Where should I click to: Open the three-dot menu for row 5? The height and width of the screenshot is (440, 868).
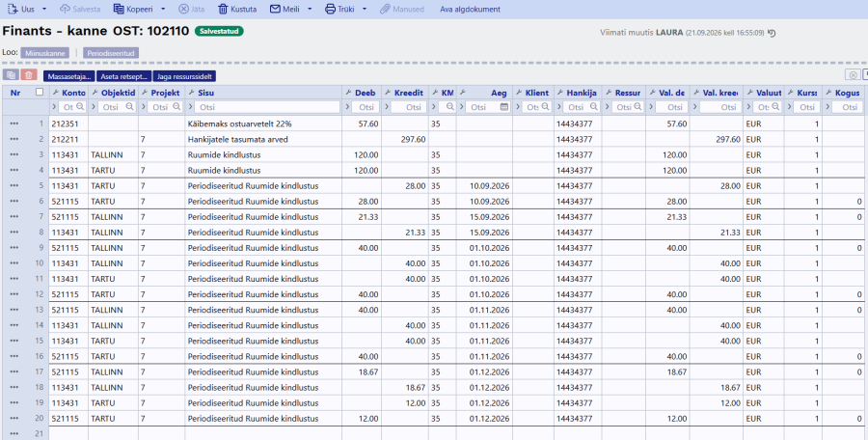pos(14,185)
